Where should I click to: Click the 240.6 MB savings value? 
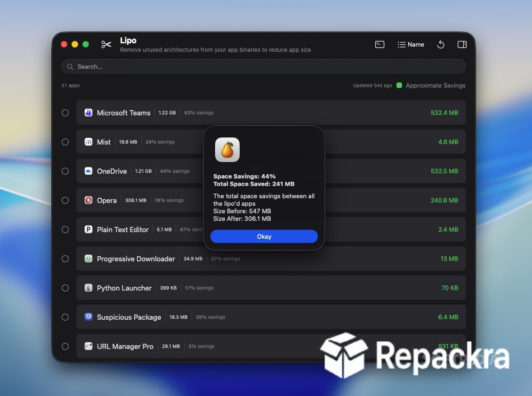click(444, 200)
